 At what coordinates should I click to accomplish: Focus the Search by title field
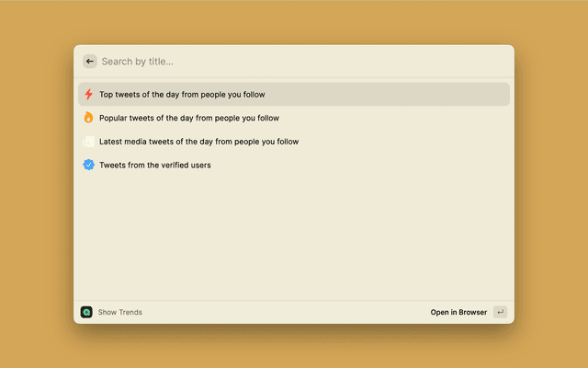[x=276, y=62]
